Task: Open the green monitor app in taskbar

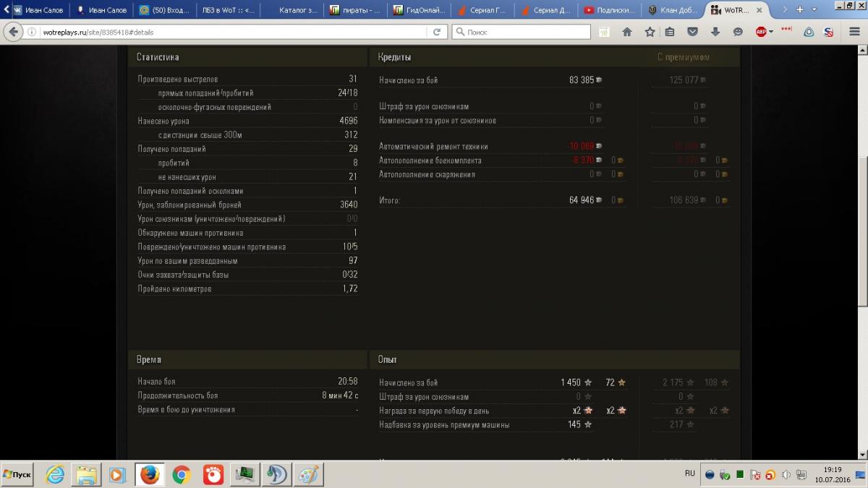Action: pos(244,475)
